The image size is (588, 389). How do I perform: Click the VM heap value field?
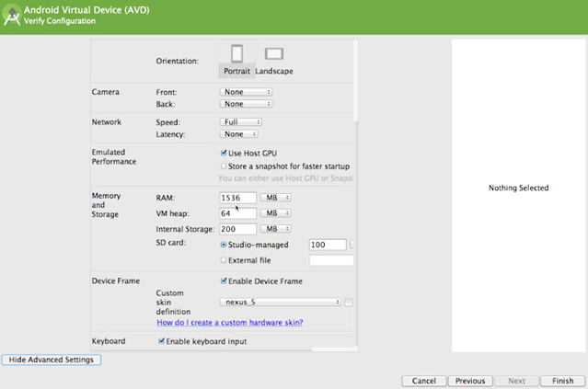coord(237,213)
